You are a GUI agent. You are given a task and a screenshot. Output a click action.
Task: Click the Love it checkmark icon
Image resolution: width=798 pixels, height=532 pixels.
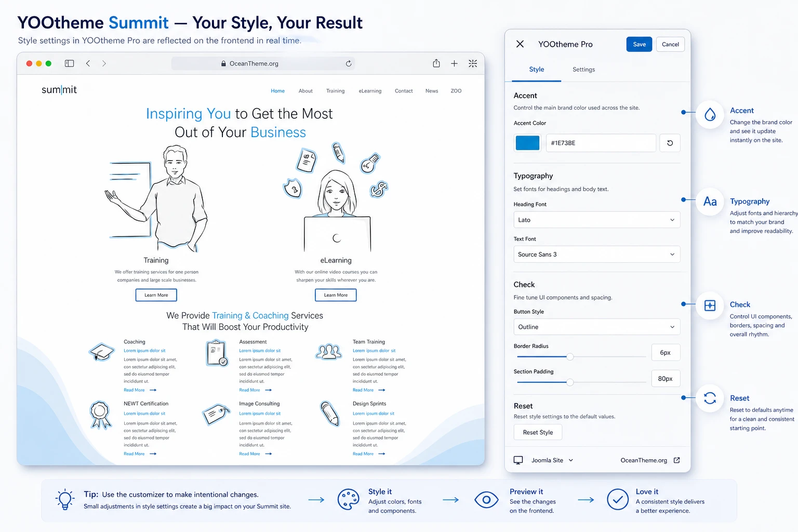[x=618, y=500]
